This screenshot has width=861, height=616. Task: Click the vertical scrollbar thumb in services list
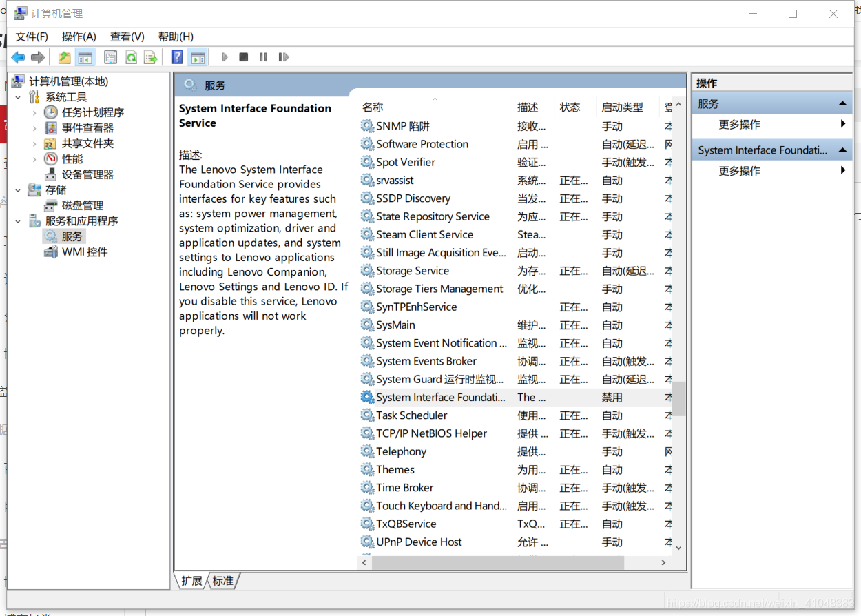(x=679, y=398)
